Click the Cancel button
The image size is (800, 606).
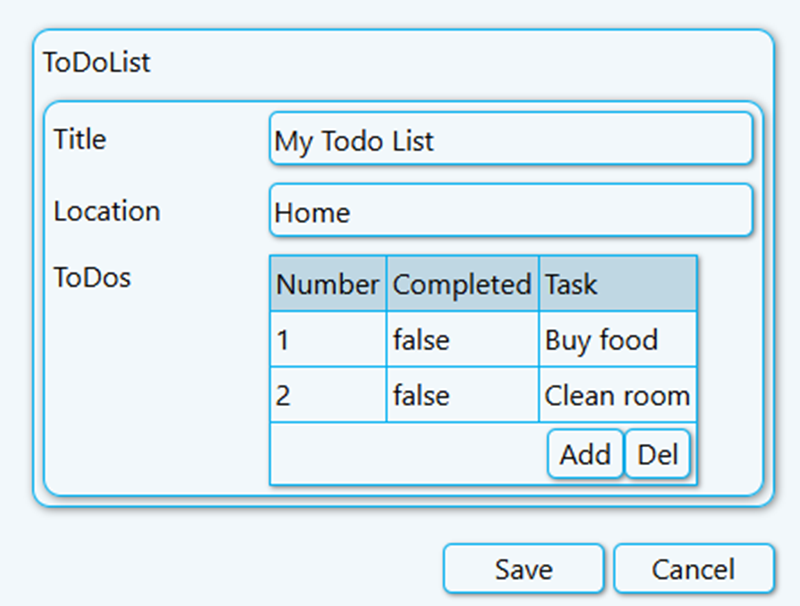click(x=695, y=568)
